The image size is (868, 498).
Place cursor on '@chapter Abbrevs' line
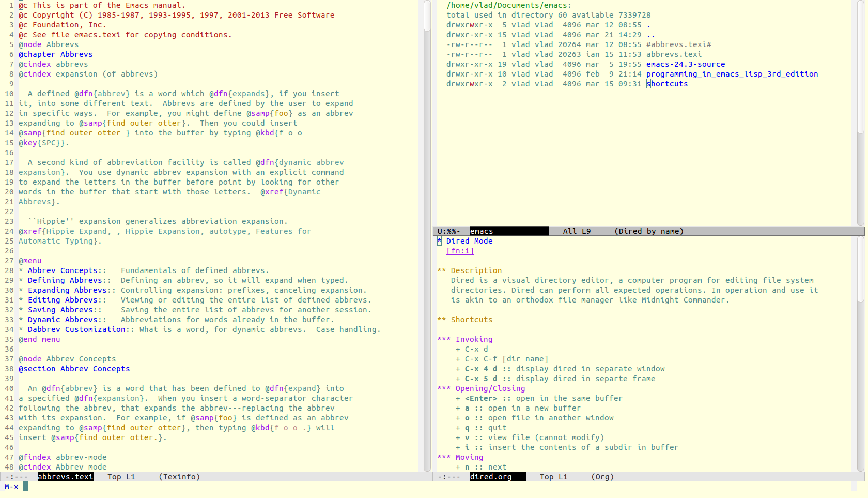[56, 54]
